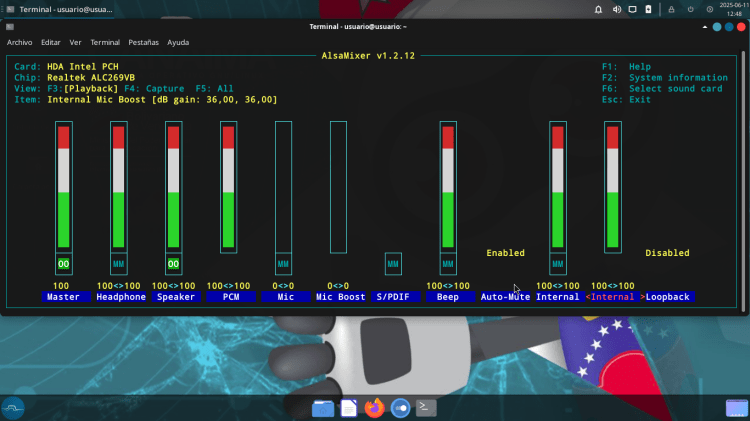The height and width of the screenshot is (421, 750).
Task: Click the lock screen icon
Action: pos(672,9)
